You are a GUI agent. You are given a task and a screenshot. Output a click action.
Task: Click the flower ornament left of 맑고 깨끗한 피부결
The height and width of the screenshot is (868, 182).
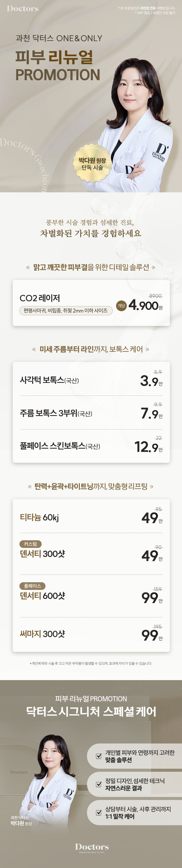click(28, 268)
